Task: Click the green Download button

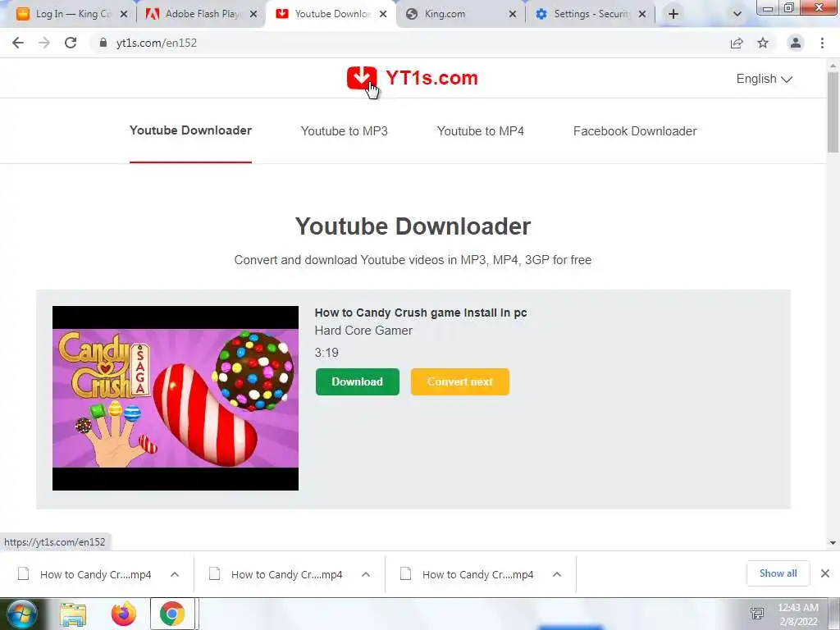Action: [x=358, y=382]
